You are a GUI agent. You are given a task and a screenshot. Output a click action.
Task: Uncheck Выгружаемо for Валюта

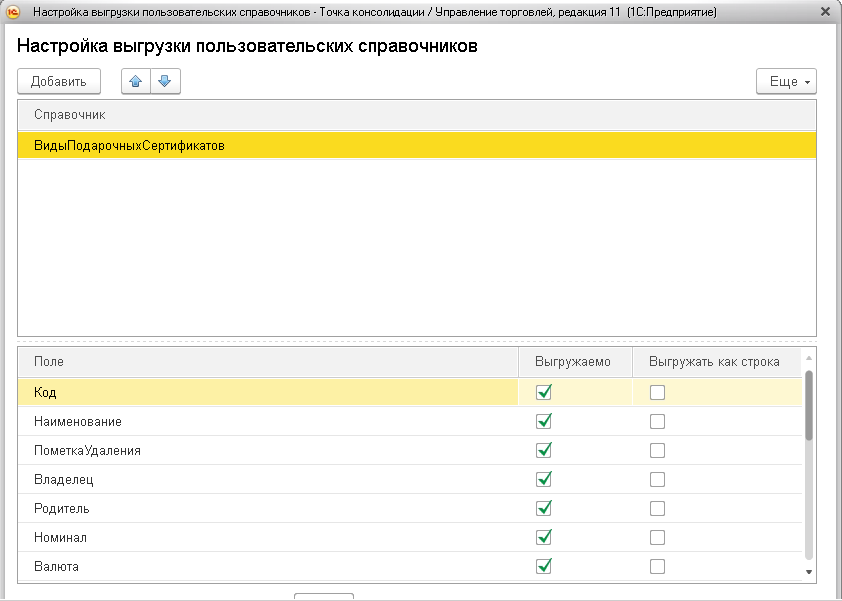[544, 566]
